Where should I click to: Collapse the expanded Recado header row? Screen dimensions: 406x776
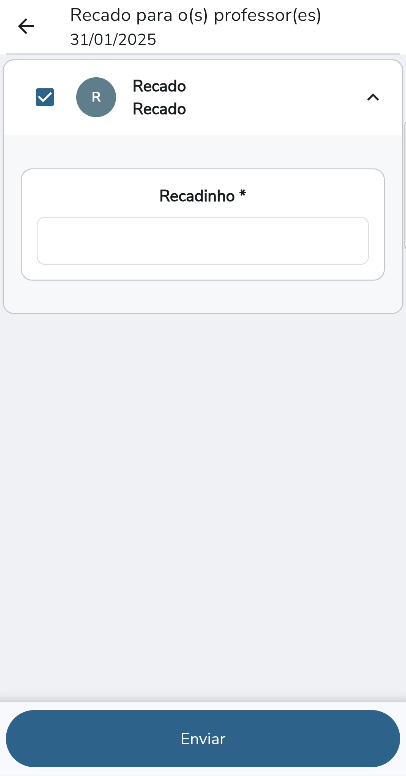[203, 97]
